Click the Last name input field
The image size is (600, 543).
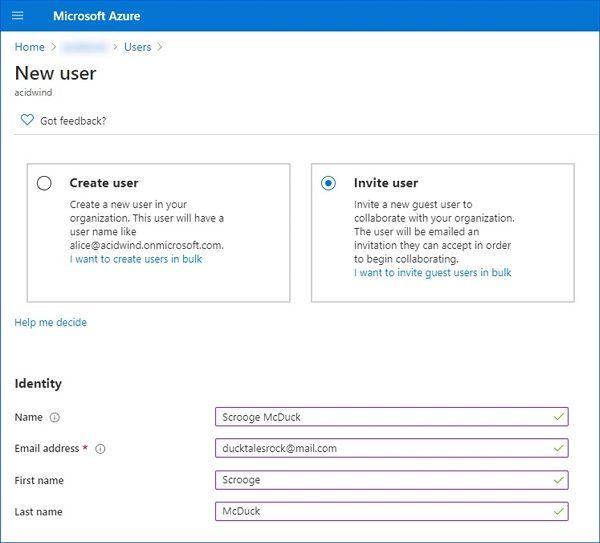click(391, 511)
